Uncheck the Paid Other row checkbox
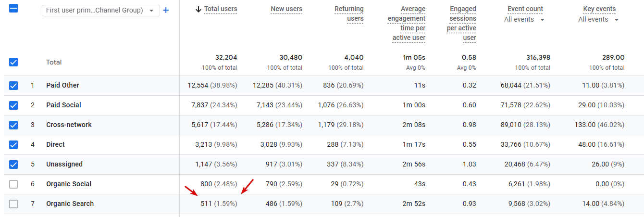 coord(13,86)
